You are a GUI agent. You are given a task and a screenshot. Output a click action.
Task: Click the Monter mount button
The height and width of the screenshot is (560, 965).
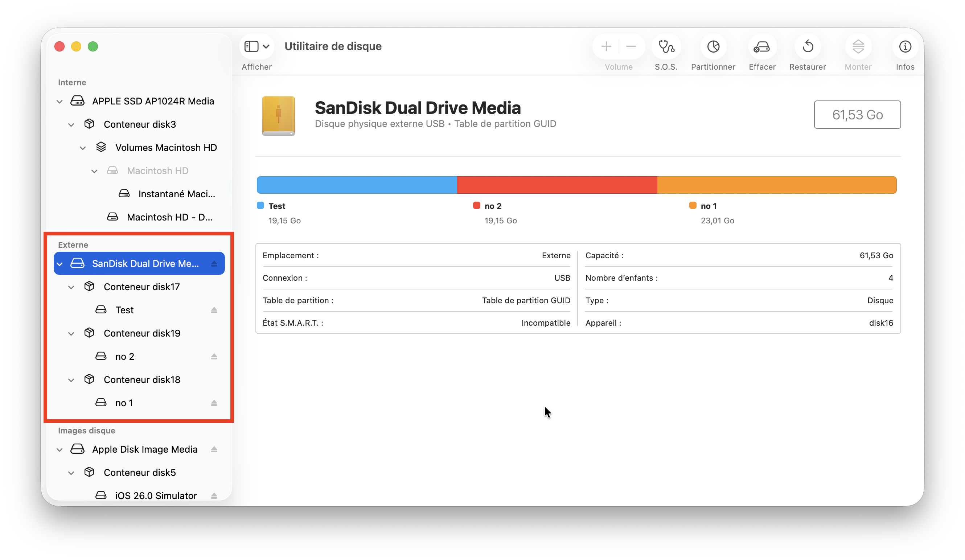point(858,47)
